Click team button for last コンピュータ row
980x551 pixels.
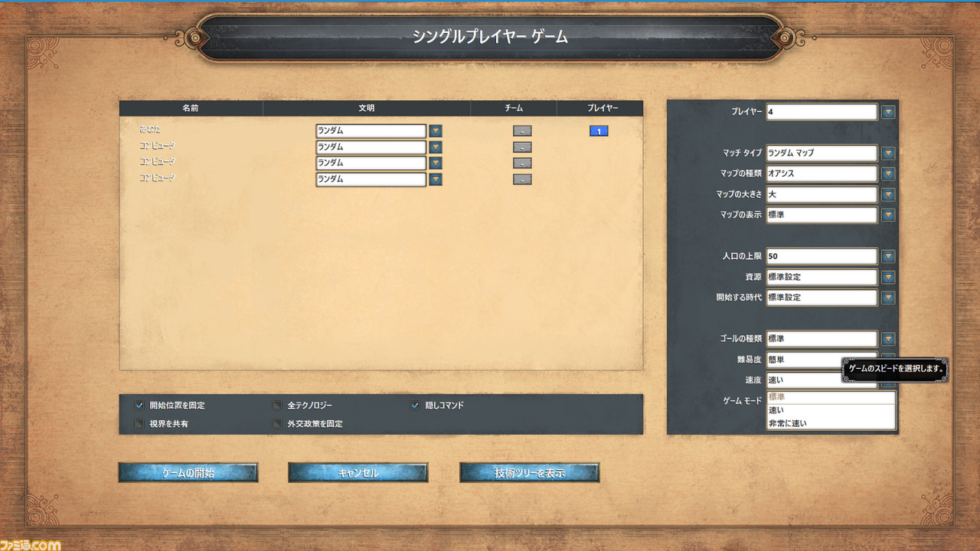(522, 179)
